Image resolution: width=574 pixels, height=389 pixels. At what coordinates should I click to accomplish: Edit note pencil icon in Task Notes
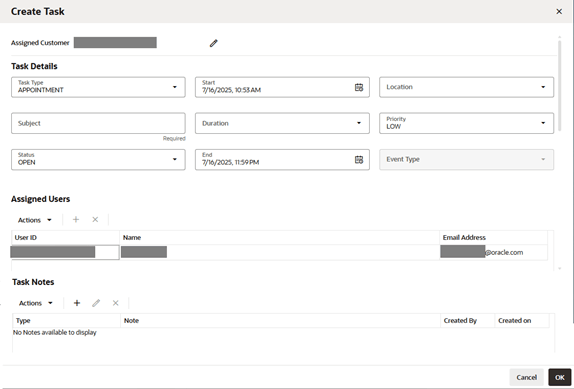[96, 303]
